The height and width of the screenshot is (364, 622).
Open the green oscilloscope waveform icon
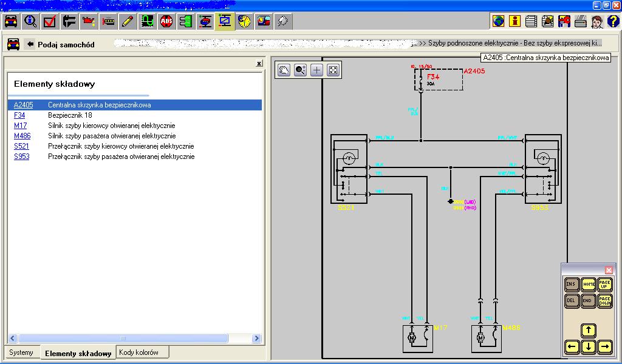coord(147,22)
